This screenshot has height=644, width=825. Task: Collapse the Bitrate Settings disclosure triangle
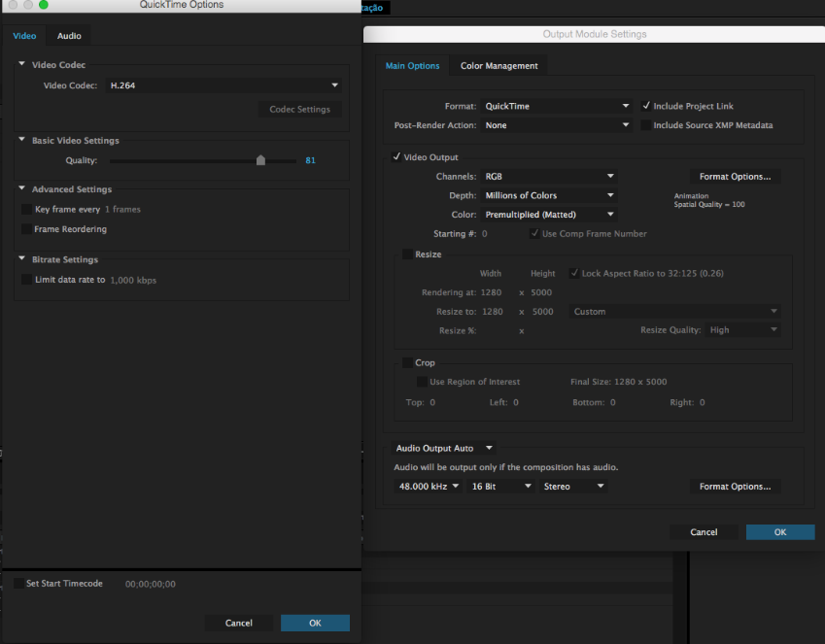tap(21, 258)
